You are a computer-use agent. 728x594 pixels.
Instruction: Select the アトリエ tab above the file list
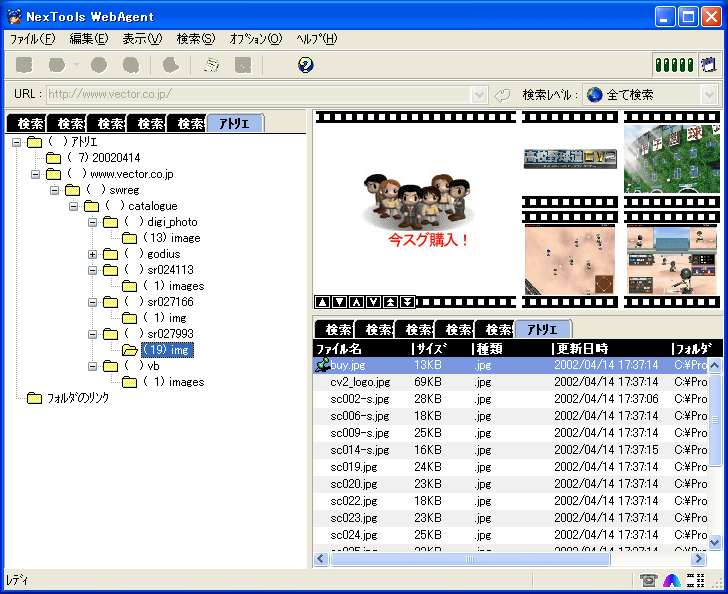(x=543, y=329)
